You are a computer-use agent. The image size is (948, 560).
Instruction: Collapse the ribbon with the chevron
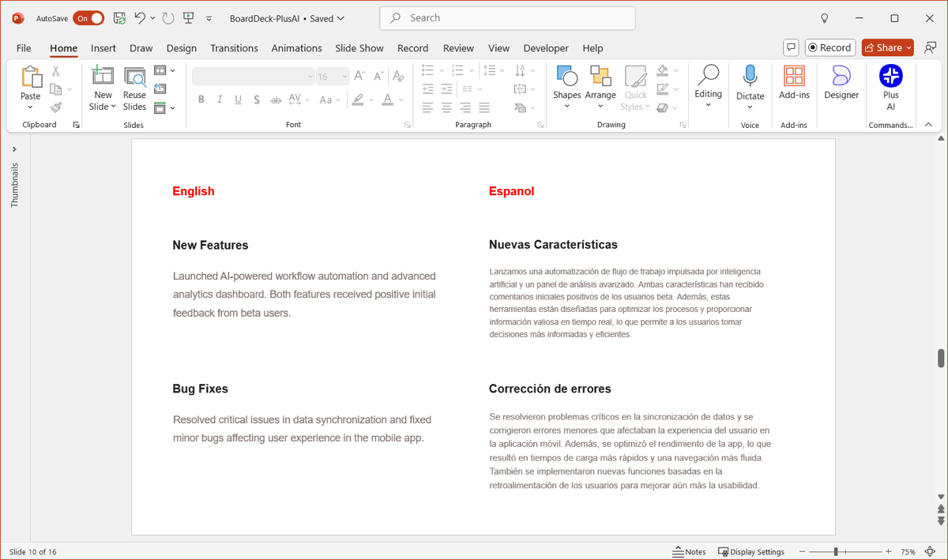928,125
